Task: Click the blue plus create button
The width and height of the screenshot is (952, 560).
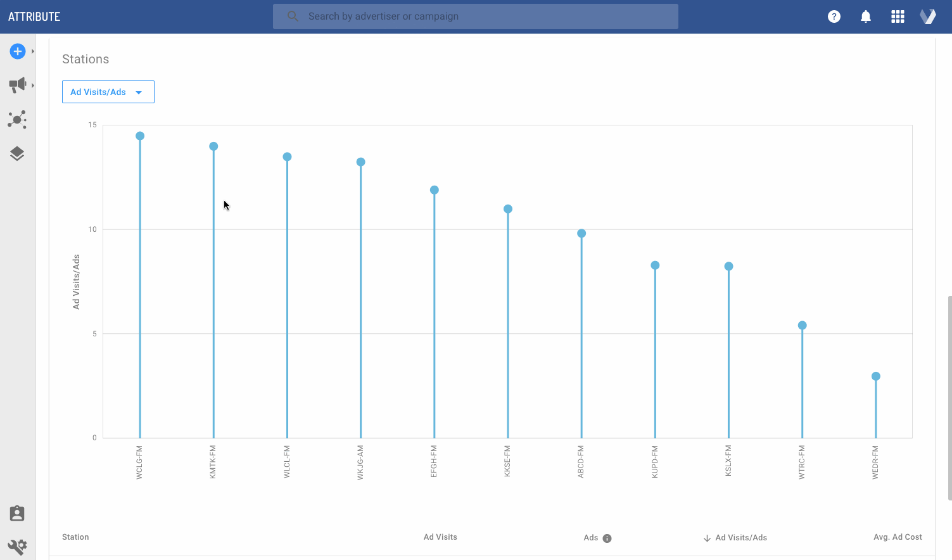Action: (x=18, y=51)
